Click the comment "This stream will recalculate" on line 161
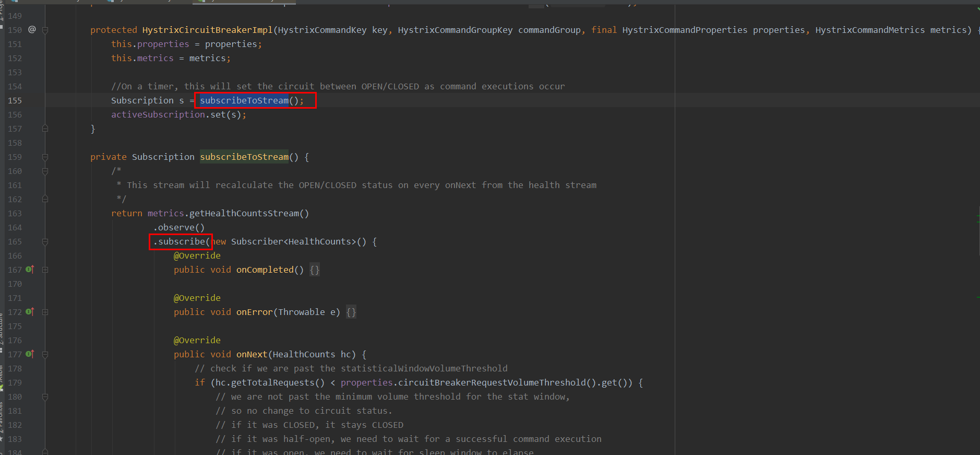 [x=356, y=185]
